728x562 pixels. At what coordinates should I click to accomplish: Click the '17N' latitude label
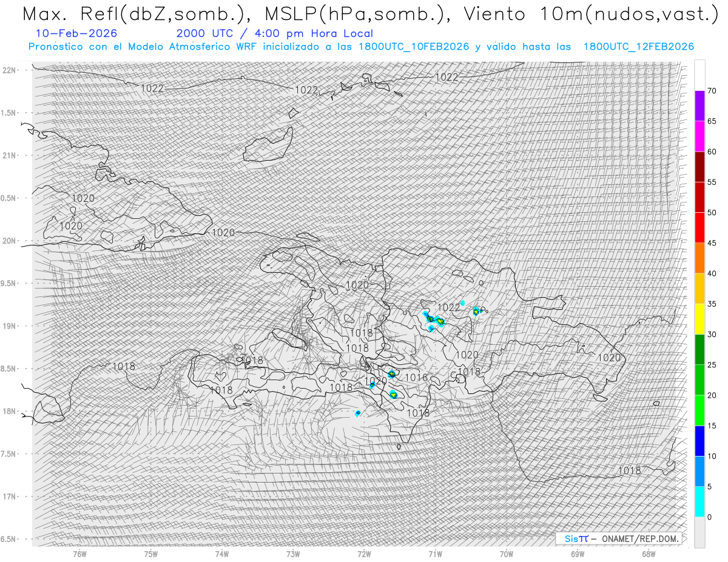point(9,497)
